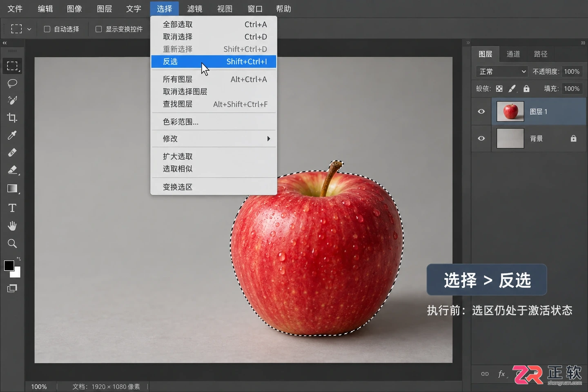The height and width of the screenshot is (392, 588).
Task: Select the Hand tool
Action: tap(12, 226)
